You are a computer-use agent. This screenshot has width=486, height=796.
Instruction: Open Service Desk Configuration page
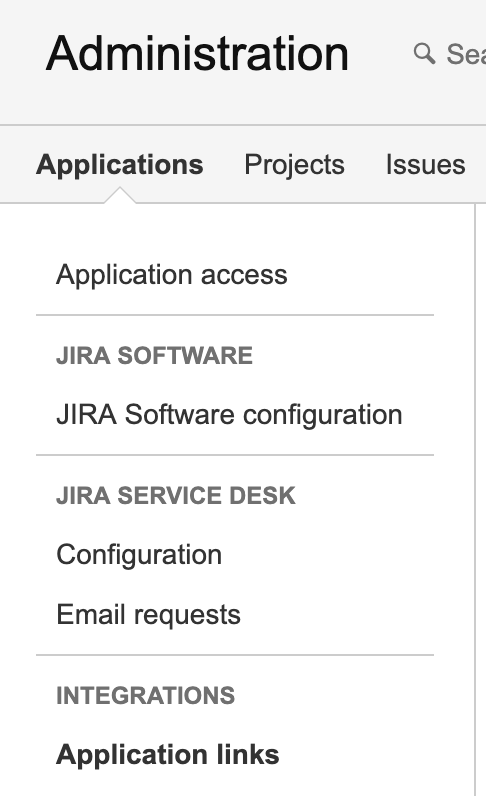point(139,555)
